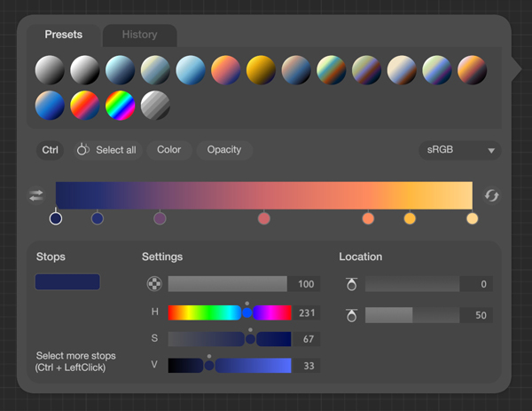This screenshot has width=532, height=411.
Task: Click the gradient preview bar
Action: (264, 195)
